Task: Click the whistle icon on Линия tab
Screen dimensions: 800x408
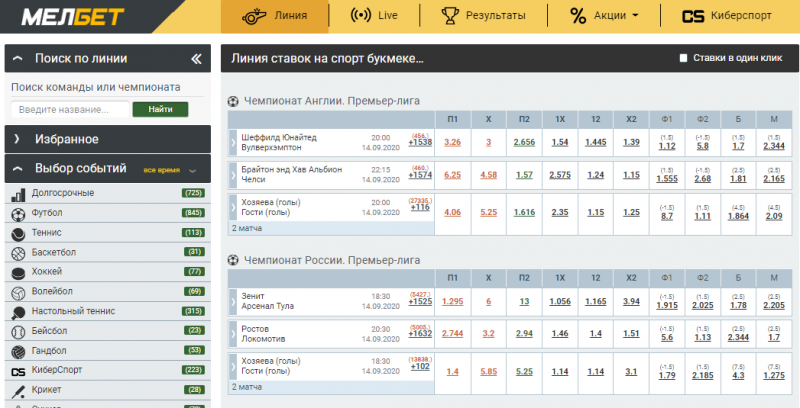Action: tap(252, 16)
